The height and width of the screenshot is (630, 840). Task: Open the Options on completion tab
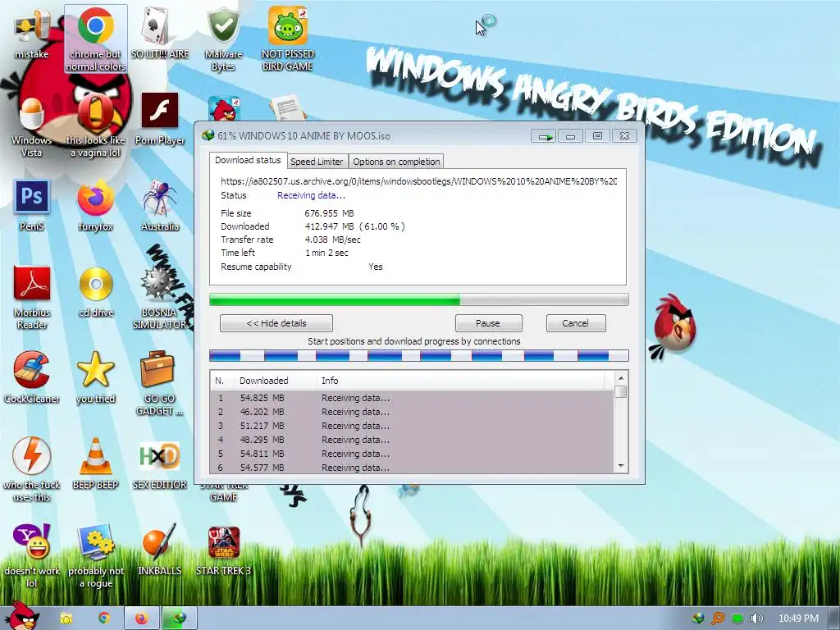coord(396,162)
